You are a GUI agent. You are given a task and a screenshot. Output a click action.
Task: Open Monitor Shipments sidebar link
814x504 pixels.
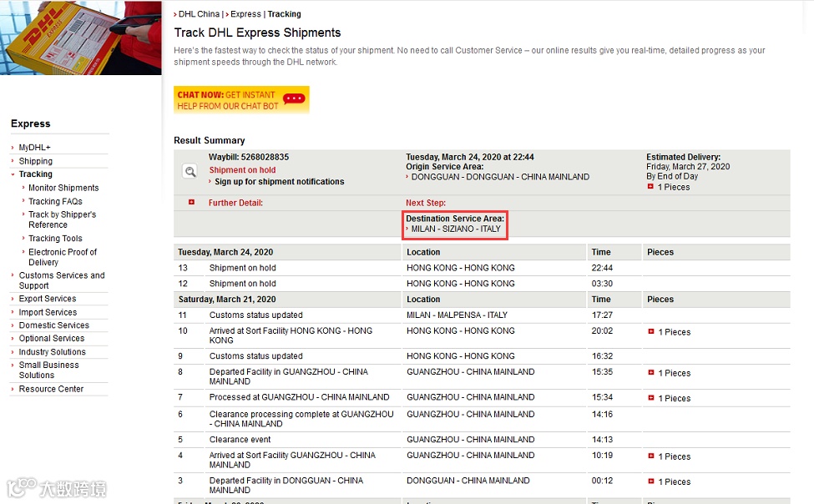click(63, 188)
